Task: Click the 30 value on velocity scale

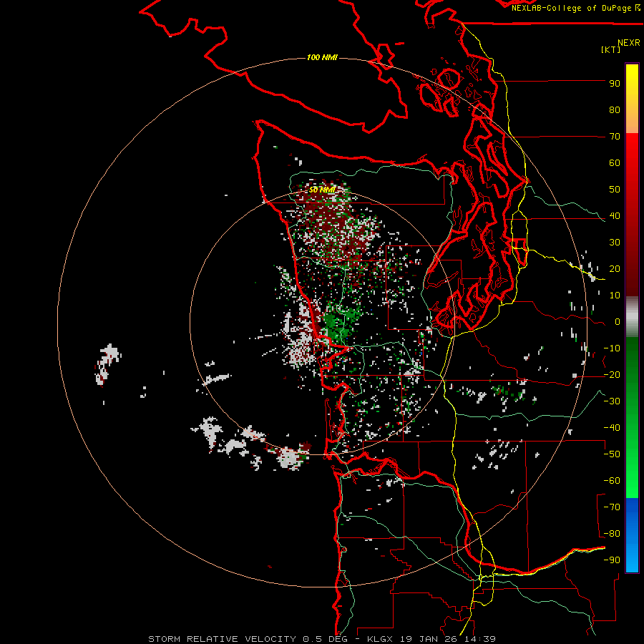Action: click(615, 243)
